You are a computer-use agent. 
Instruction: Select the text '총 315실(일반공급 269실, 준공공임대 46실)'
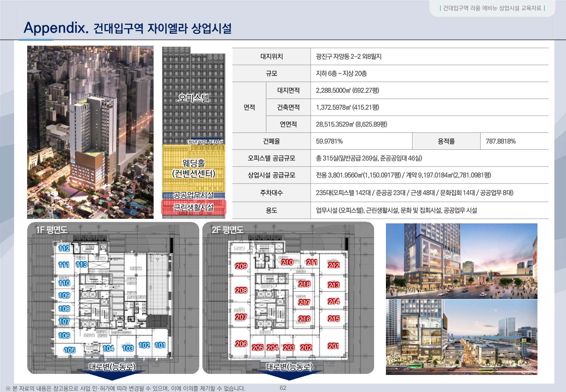[x=369, y=158]
